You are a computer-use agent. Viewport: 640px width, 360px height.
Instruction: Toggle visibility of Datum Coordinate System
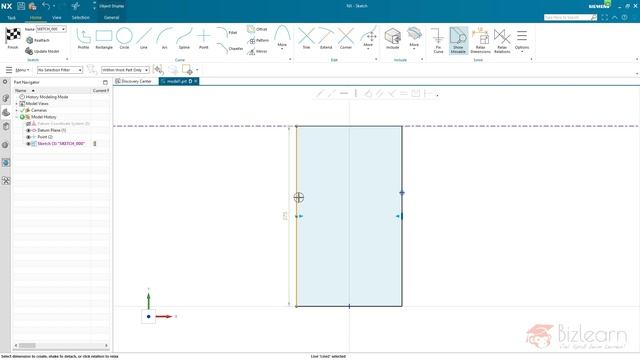point(28,124)
